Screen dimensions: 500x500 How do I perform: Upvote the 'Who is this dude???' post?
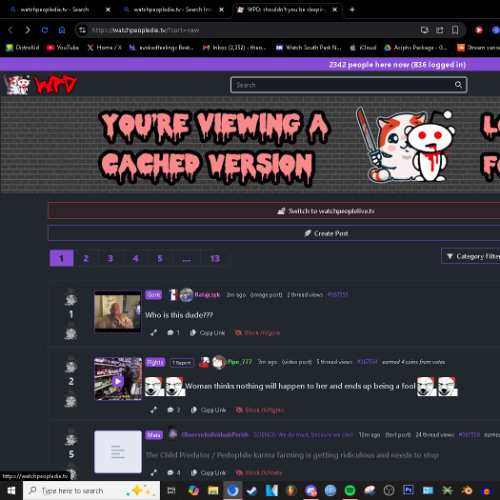(71, 298)
